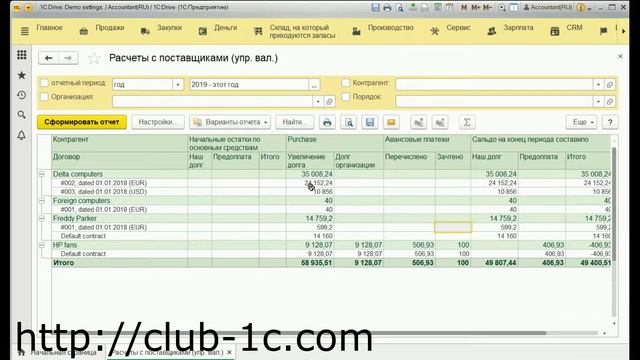
Task: Open help with question mark button
Action: click(x=610, y=122)
